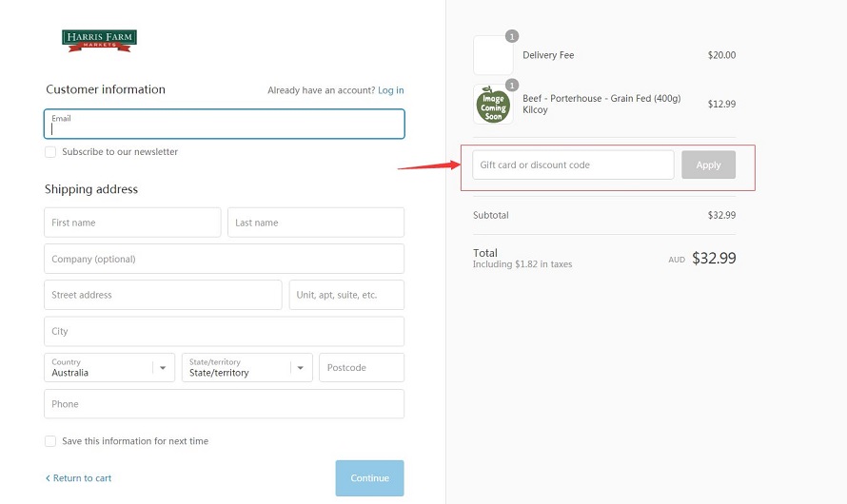Open the State/territory dropdown
847x504 pixels.
click(x=246, y=367)
